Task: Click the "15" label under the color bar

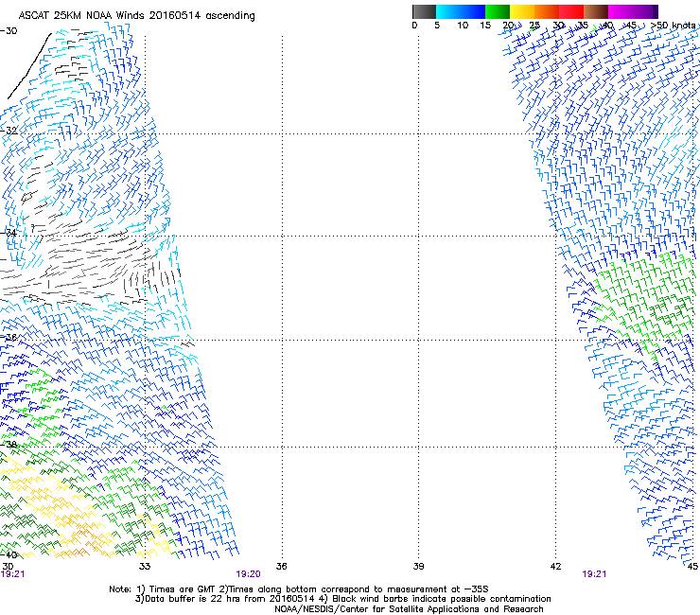Action: click(485, 26)
